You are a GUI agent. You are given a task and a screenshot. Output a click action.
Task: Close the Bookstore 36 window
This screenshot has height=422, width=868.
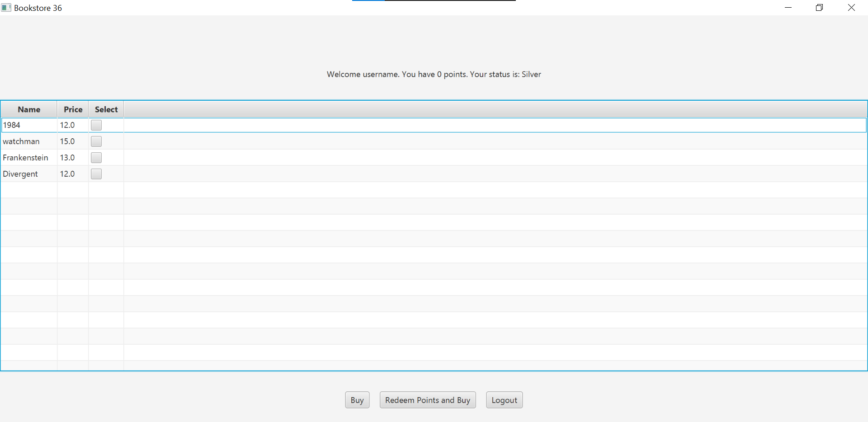[x=851, y=8]
